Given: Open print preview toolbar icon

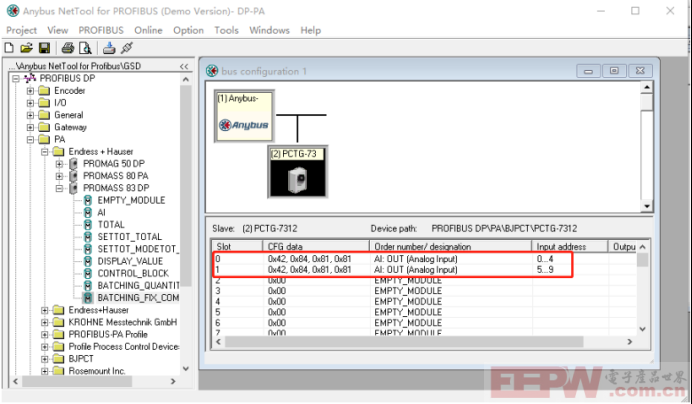Looking at the screenshot, I should (x=85, y=48).
